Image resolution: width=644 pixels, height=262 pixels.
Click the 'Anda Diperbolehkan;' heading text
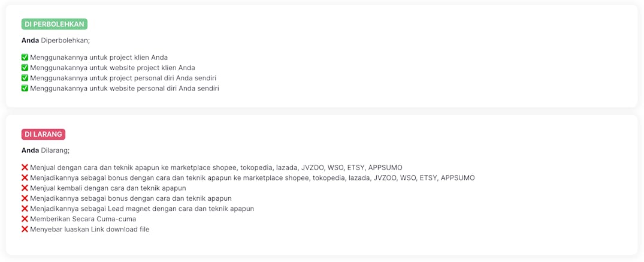coord(56,40)
